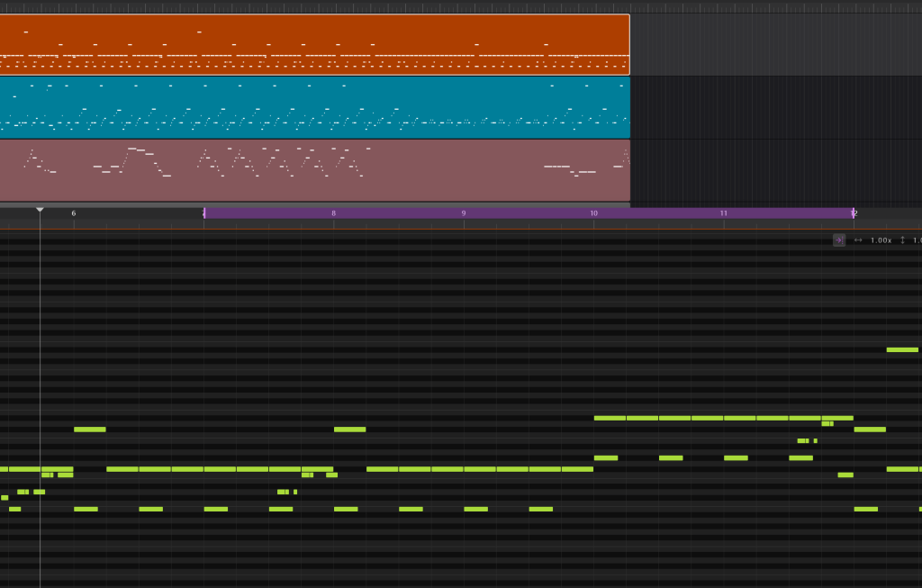Viewport: 922px width, 588px height.
Task: Select first upper sustained note after bar 10
Action: click(x=610, y=418)
